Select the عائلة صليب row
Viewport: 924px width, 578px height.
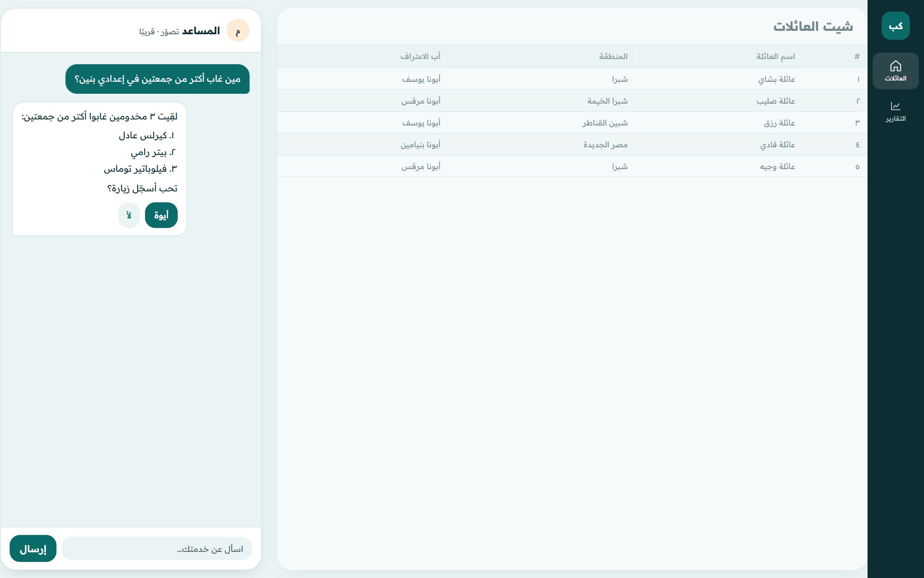pos(572,101)
